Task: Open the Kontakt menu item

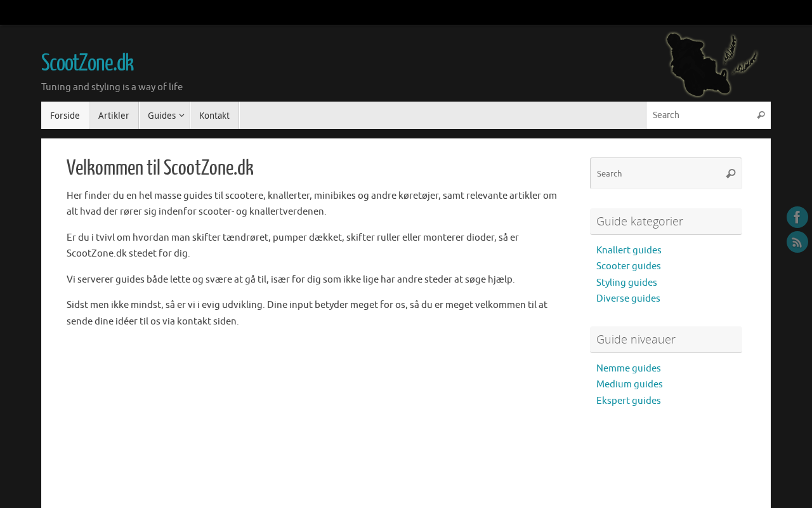Action: (x=214, y=116)
